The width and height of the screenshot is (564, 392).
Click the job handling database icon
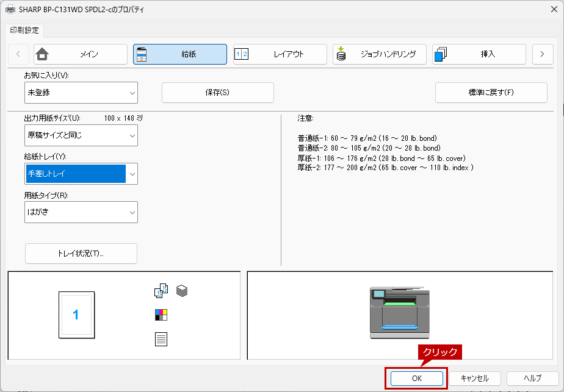[x=341, y=54]
